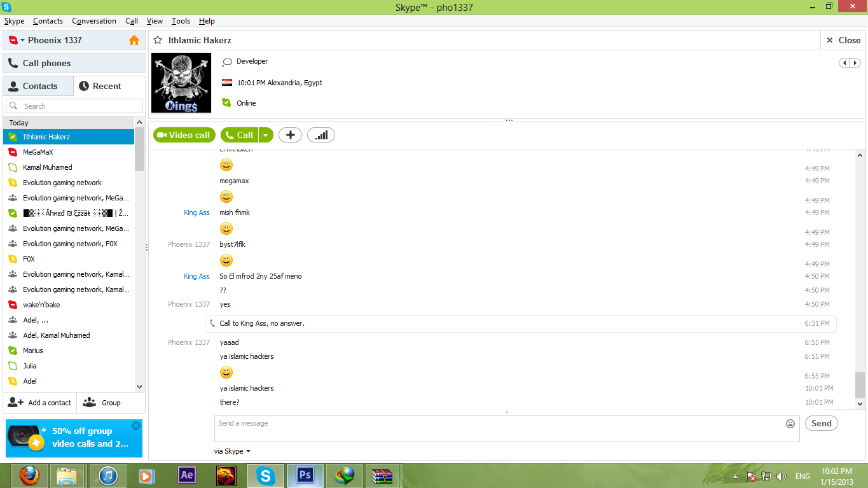
Task: Click the contact Search field
Action: (74, 106)
